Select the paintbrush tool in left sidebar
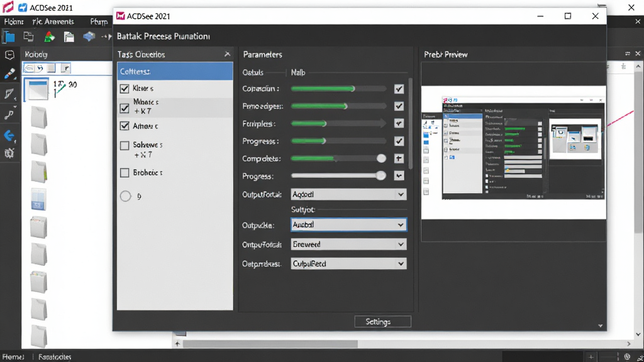Image resolution: width=644 pixels, height=362 pixels. coord(9,74)
